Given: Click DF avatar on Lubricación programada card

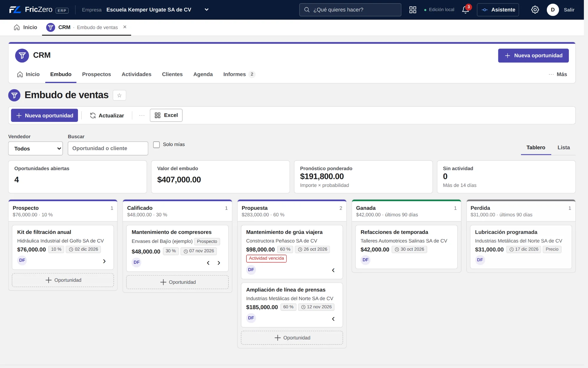Looking at the screenshot, I should tap(480, 260).
